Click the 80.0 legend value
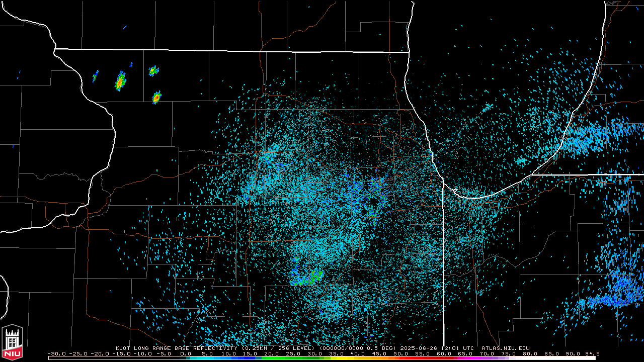Image resolution: width=644 pixels, height=362 pixels. [x=529, y=353]
